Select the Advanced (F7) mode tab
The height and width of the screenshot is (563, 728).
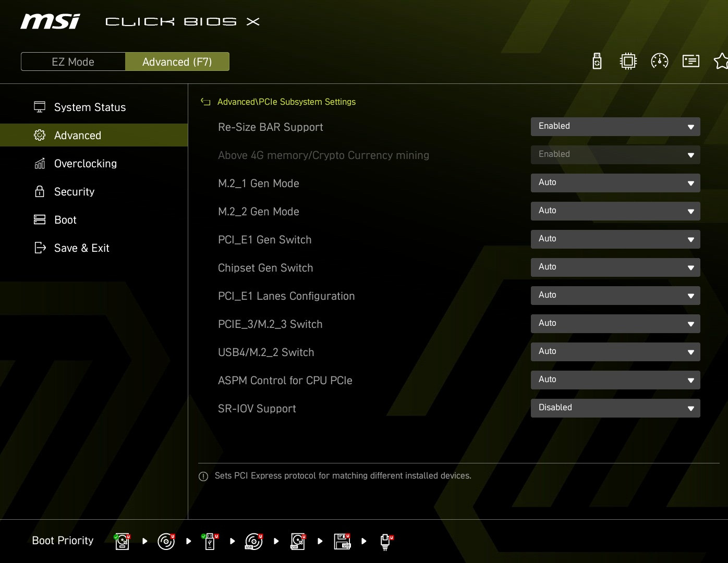[x=177, y=62]
